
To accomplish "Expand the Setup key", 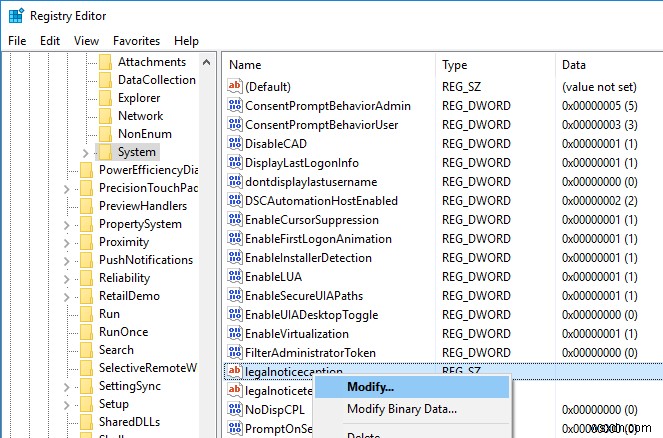I will pos(66,405).
